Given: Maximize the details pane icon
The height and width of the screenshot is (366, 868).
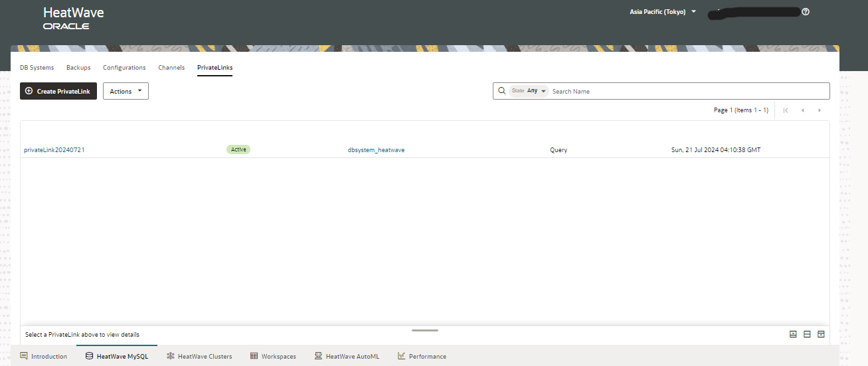Looking at the screenshot, I should [x=821, y=334].
